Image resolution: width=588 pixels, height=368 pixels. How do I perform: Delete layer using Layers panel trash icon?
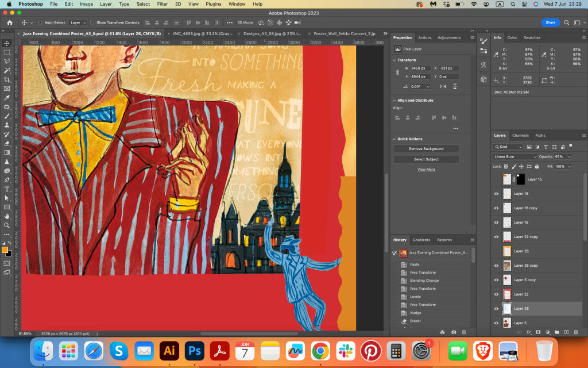[575, 332]
